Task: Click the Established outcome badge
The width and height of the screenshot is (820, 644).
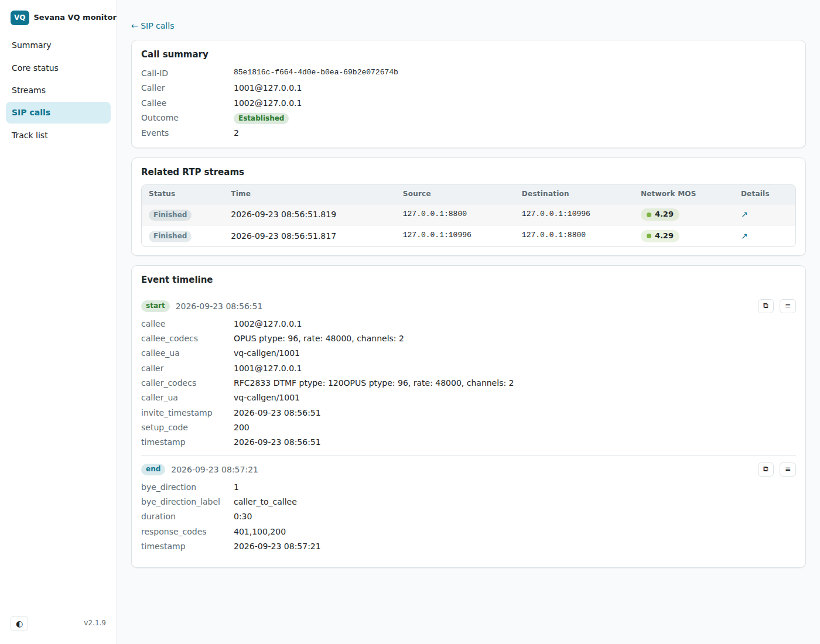Action: click(261, 118)
